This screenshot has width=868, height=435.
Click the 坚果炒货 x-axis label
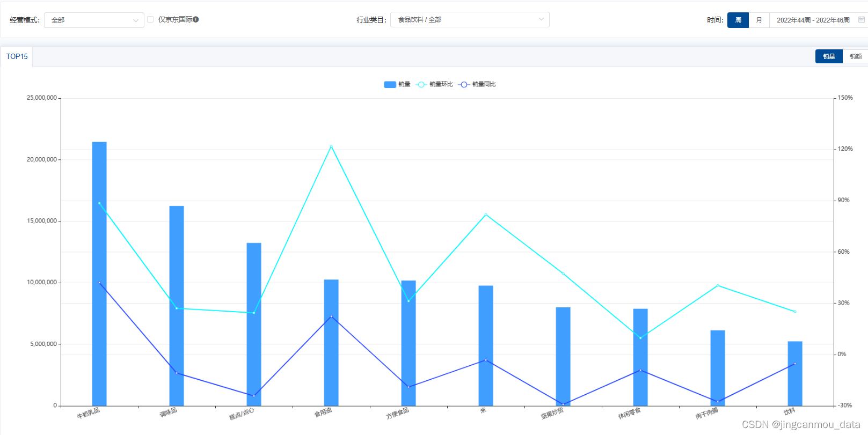pyautogui.click(x=552, y=413)
